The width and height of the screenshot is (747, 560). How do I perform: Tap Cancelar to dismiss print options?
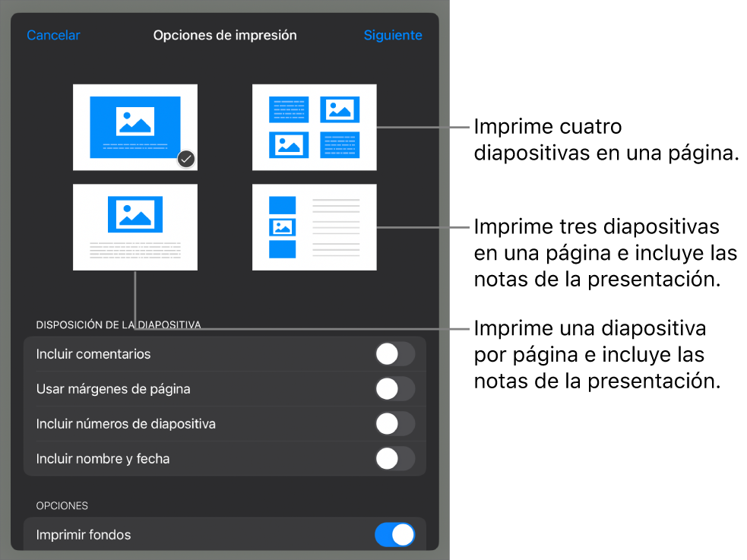53,35
